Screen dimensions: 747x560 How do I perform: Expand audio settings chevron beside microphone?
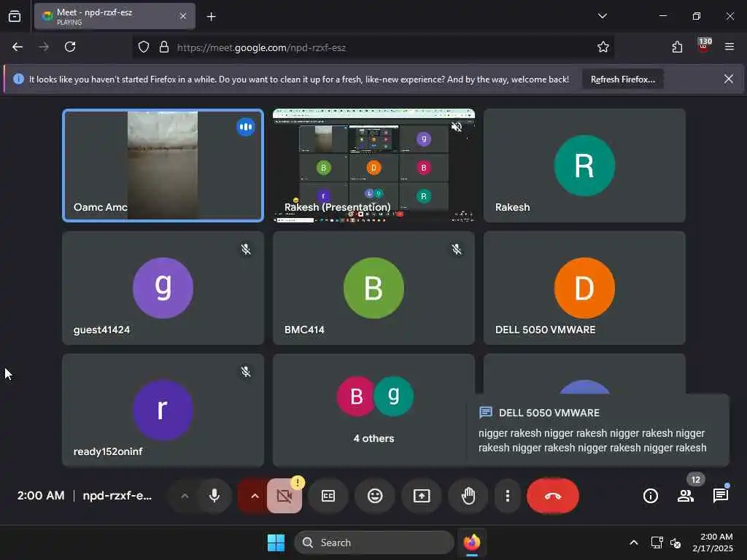pos(185,496)
